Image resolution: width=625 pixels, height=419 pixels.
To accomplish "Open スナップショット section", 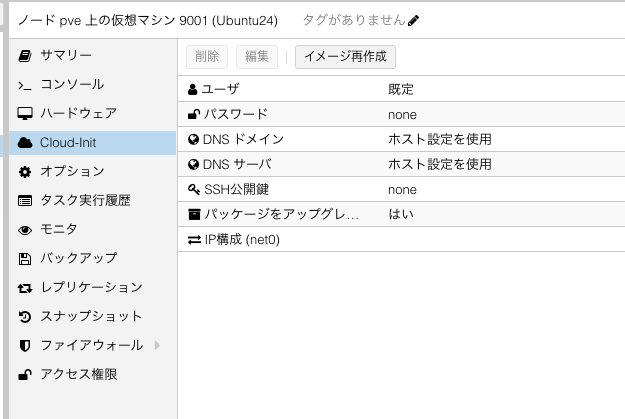I will click(x=92, y=317).
